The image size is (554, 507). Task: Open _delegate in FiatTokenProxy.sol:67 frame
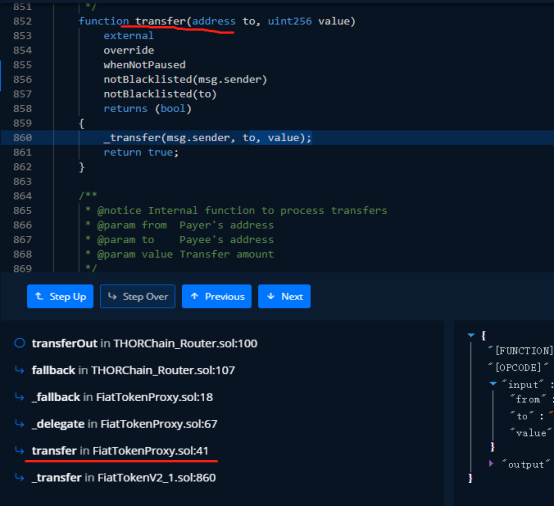[x=124, y=424]
